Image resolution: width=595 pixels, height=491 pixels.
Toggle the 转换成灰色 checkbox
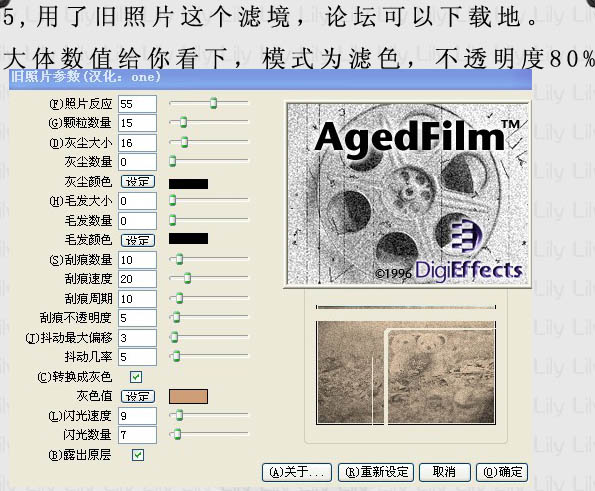tap(136, 377)
